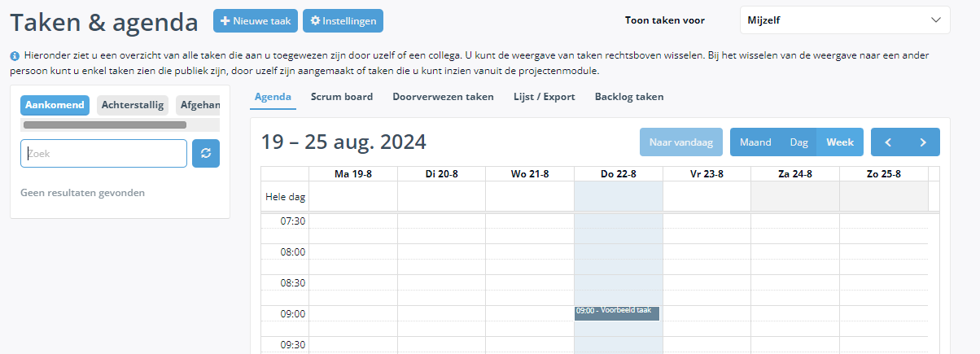980x354 pixels.
Task: Switch calendar to Dag view
Action: click(799, 142)
